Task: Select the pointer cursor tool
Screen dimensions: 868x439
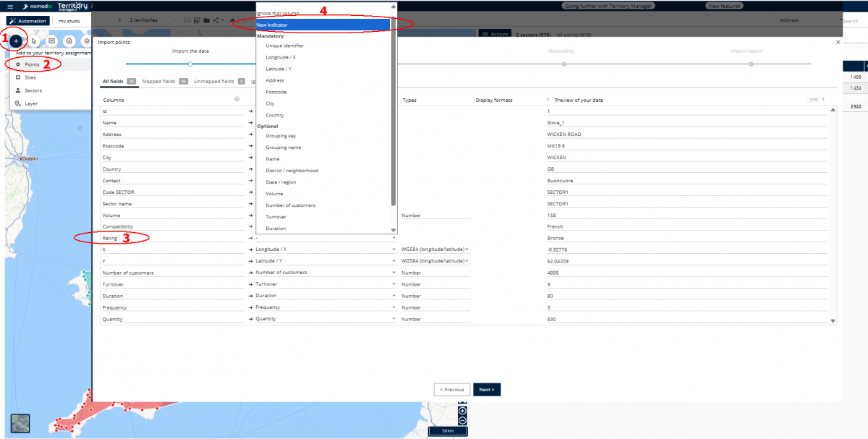Action: click(x=34, y=41)
